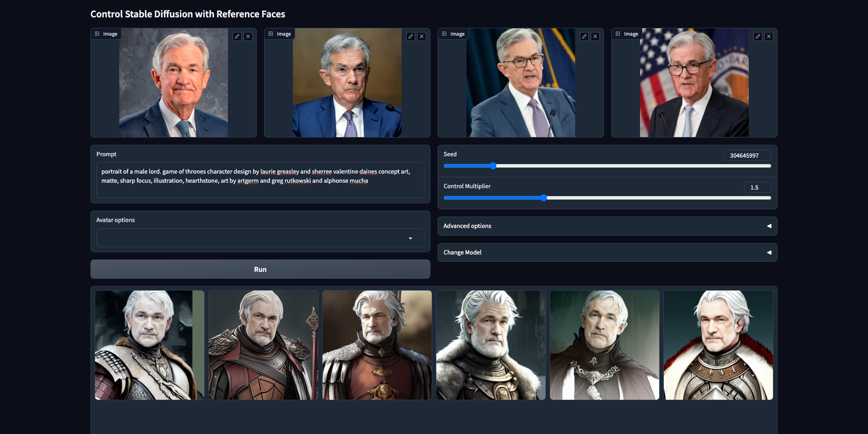This screenshot has width=868, height=434.
Task: Open the fifth generated portrait in dark cloak
Action: tap(605, 345)
